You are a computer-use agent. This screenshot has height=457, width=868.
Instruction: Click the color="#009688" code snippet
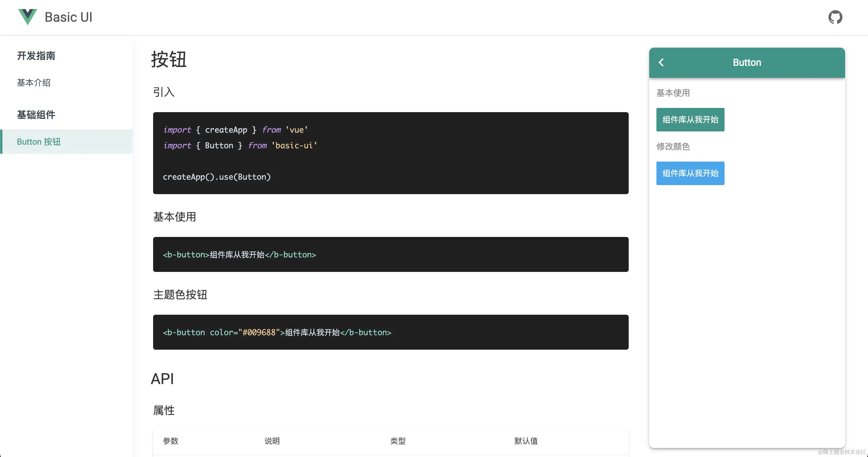(x=277, y=333)
